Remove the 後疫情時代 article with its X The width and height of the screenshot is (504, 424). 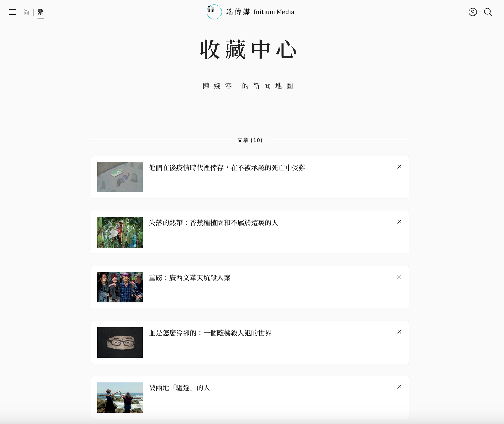[x=399, y=167]
